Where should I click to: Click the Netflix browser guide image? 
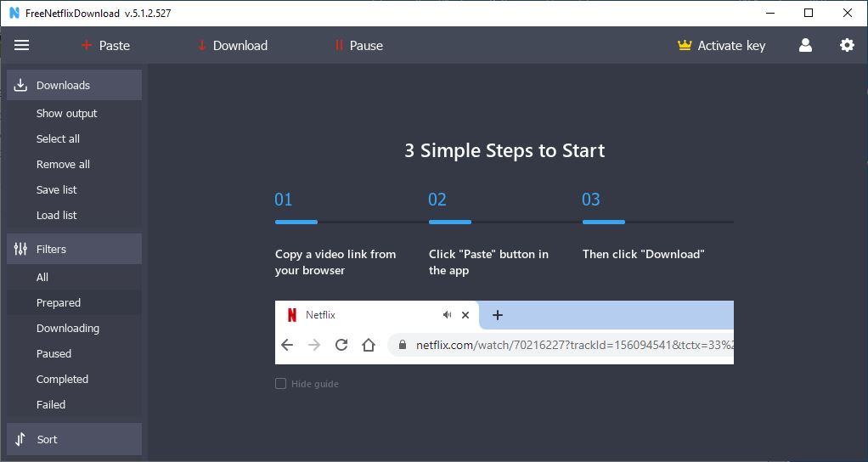click(504, 333)
